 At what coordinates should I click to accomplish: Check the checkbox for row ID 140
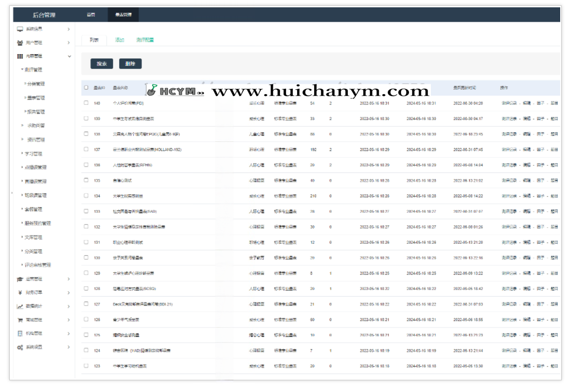tap(86, 103)
